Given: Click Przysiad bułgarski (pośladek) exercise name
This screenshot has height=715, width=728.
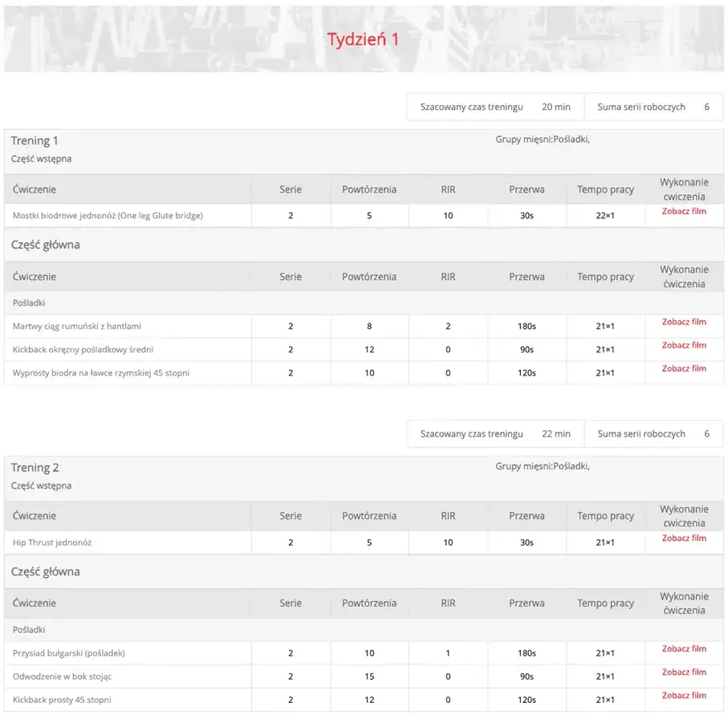Looking at the screenshot, I should (69, 653).
